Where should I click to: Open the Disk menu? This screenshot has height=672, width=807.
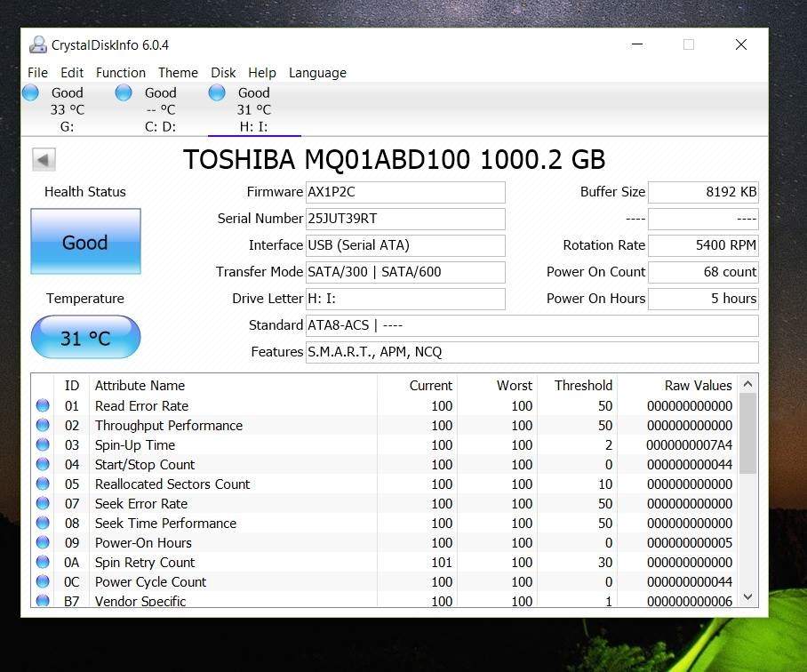[x=223, y=73]
